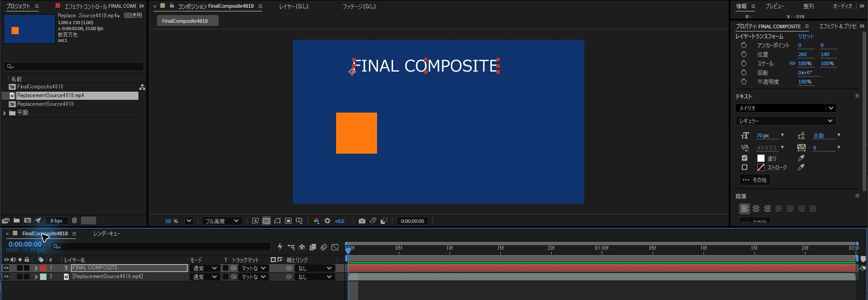Click the timeline layer search field
This screenshot has width=868, height=300.
click(x=160, y=247)
